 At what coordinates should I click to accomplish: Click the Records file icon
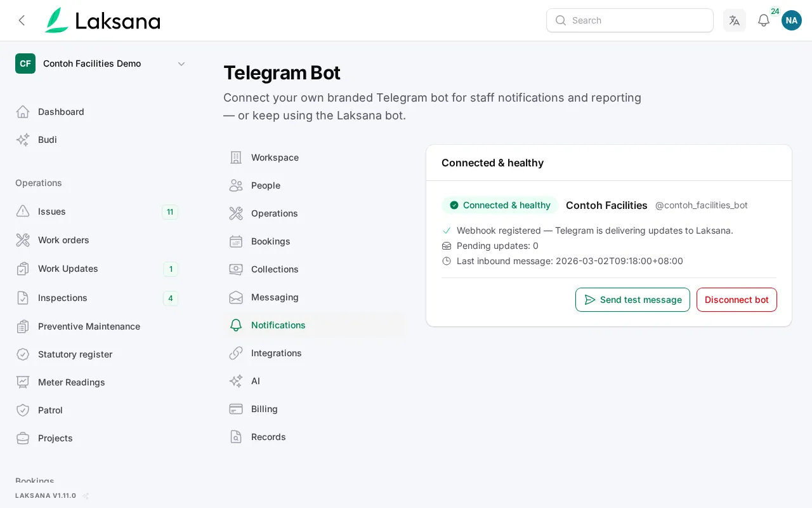click(x=236, y=437)
